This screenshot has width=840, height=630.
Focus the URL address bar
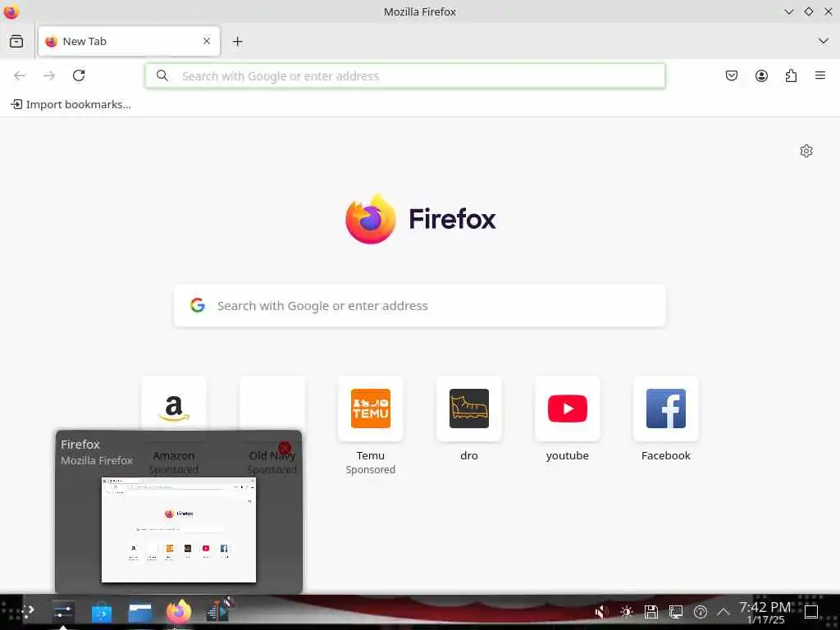tap(405, 76)
